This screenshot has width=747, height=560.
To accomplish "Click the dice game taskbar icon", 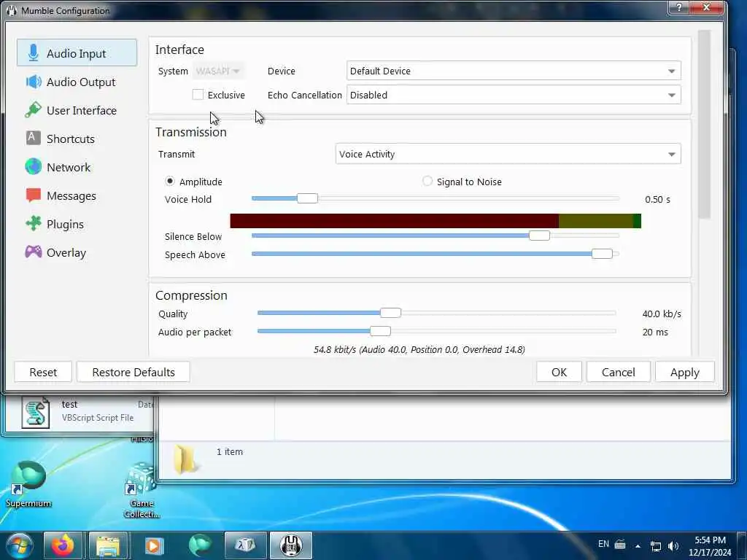I will [245, 545].
